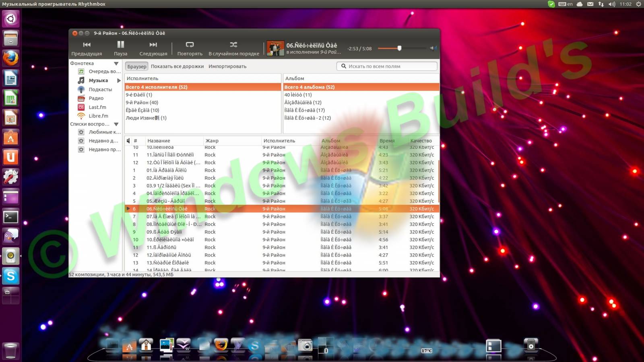Viewport: 644px width, 362px height.
Task: Toggle the Повторять repeat mode
Action: 190,48
